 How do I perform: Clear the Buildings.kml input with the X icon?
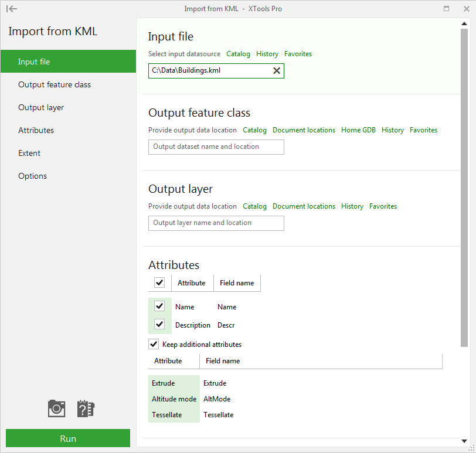(x=277, y=70)
